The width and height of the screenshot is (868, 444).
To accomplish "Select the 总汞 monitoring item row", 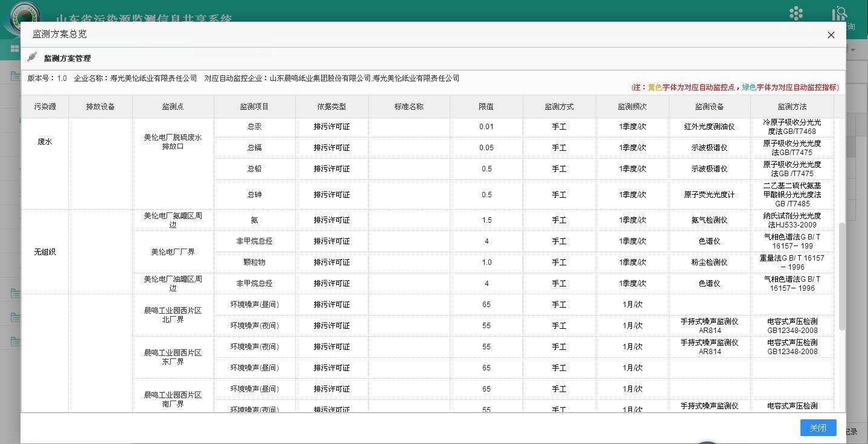I will coord(254,127).
